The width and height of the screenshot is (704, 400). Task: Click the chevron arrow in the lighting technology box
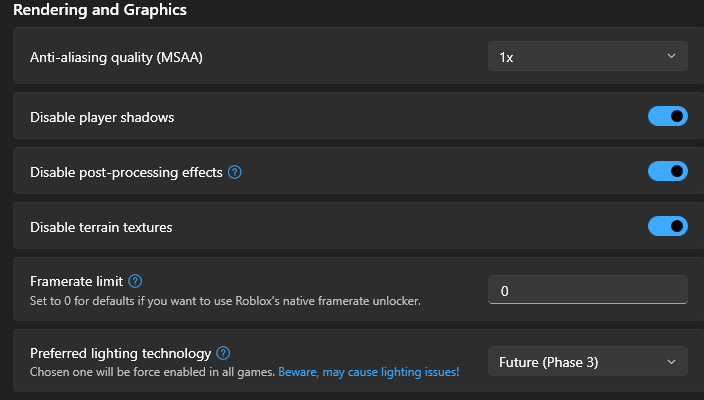tap(671, 362)
